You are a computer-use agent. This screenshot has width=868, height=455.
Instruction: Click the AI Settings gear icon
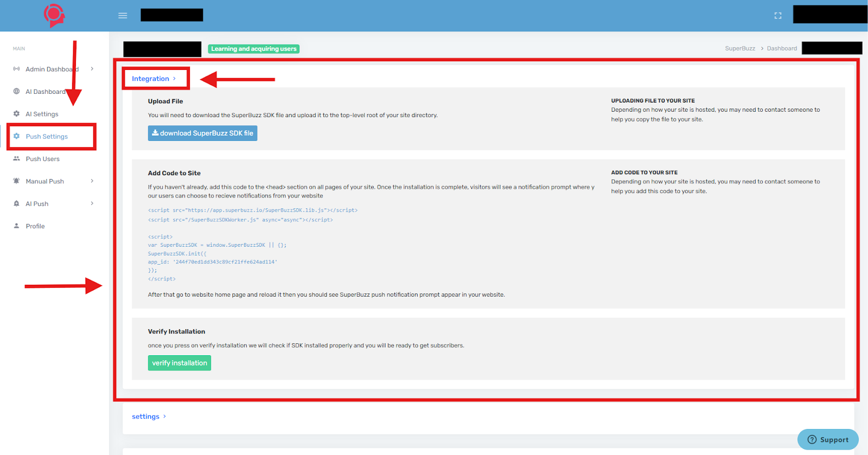click(x=16, y=114)
